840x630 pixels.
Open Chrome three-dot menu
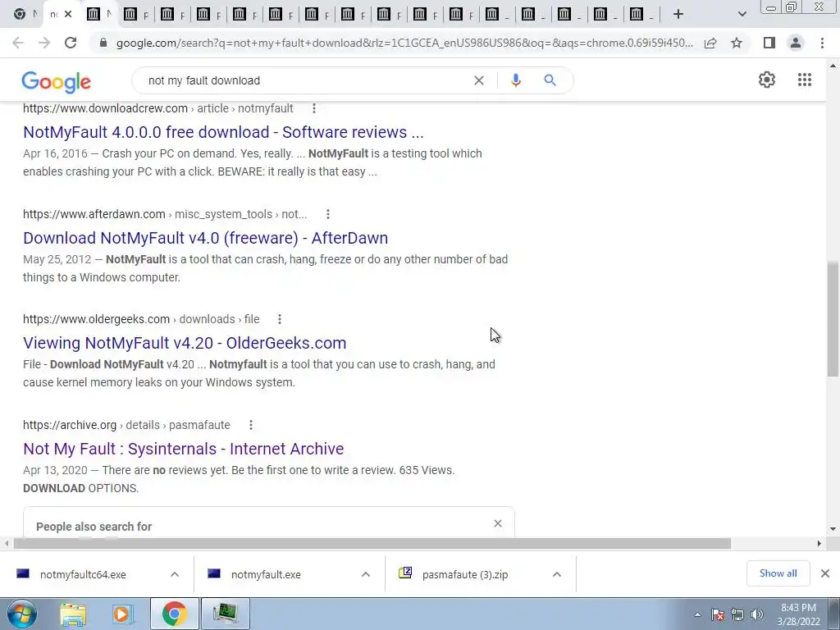[x=822, y=43]
